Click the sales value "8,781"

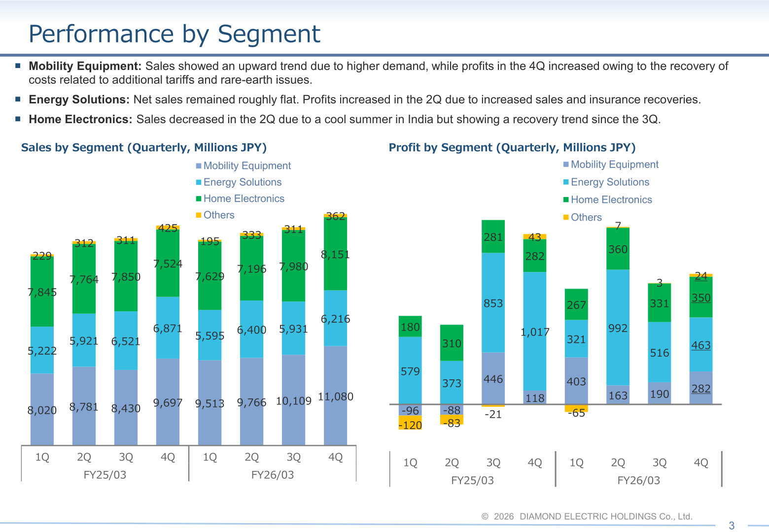84,407
